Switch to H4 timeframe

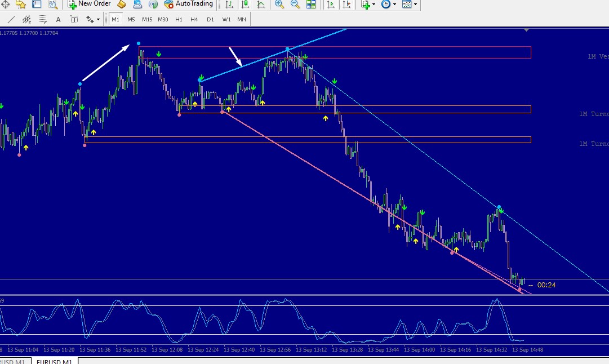pyautogui.click(x=194, y=19)
